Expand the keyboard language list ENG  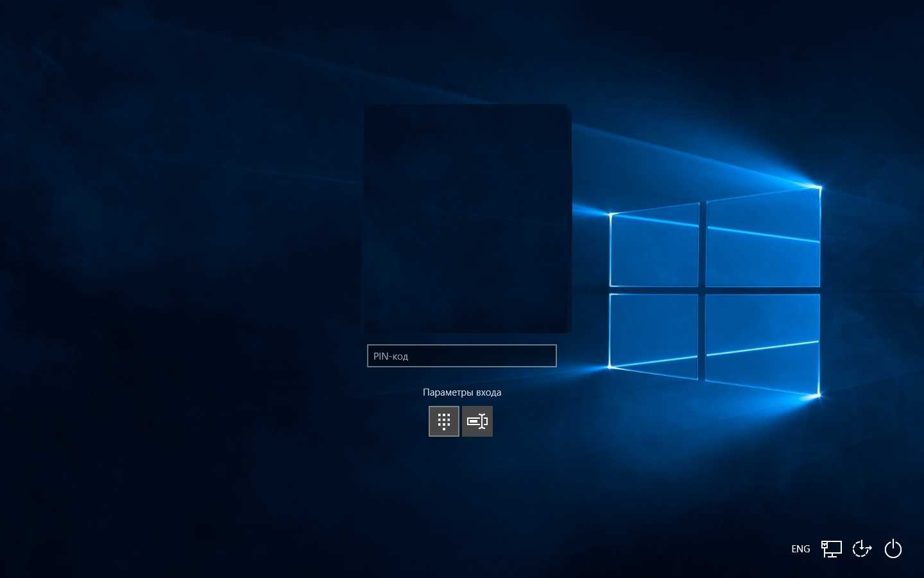click(x=800, y=549)
